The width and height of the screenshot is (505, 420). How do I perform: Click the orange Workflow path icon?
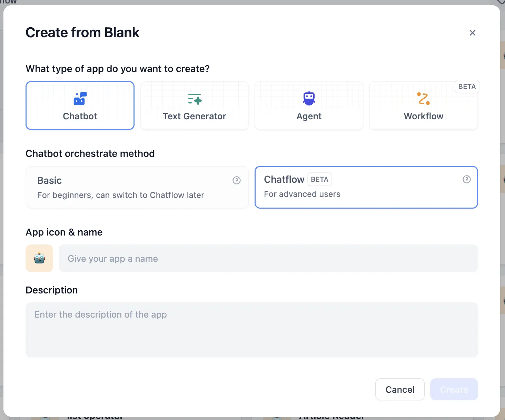click(x=423, y=99)
